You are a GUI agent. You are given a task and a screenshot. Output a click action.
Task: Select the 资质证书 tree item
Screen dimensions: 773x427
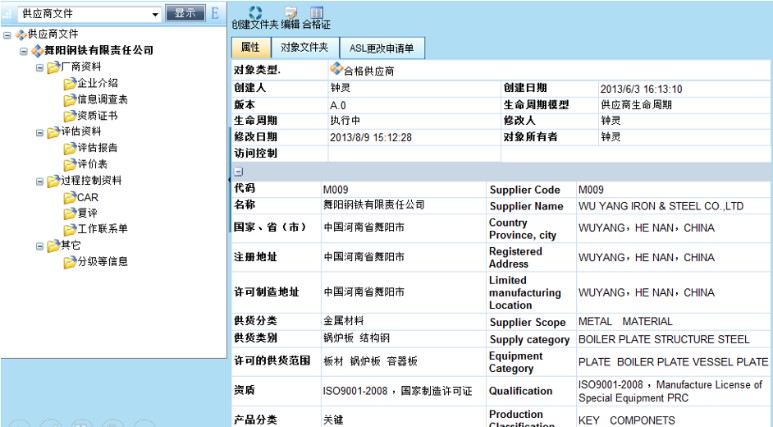[x=98, y=115]
